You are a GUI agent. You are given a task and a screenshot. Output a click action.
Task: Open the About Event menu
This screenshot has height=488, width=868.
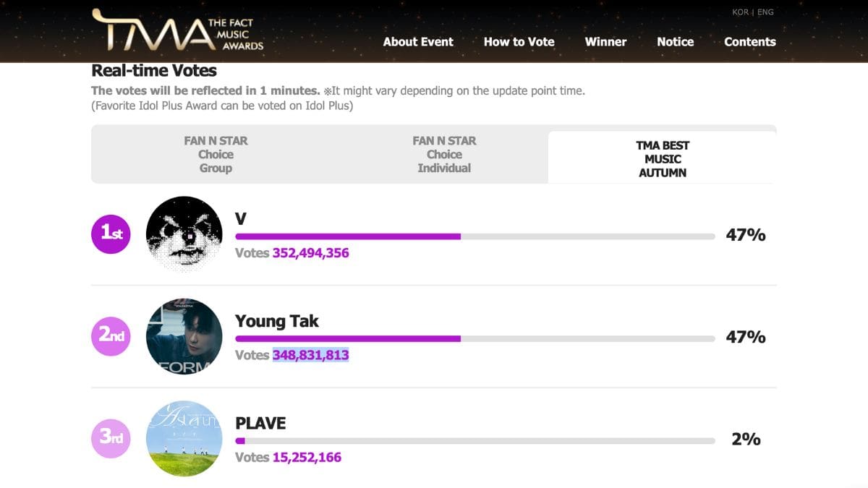point(418,42)
